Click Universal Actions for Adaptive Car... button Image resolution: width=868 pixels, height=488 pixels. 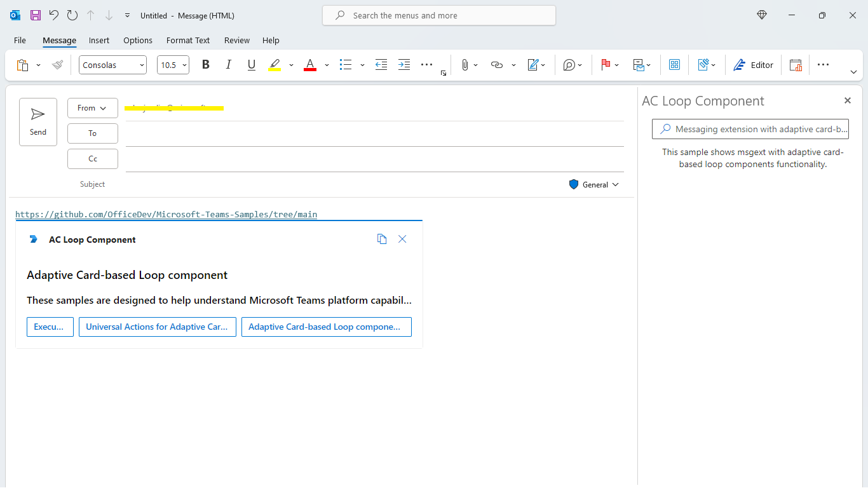click(x=158, y=327)
